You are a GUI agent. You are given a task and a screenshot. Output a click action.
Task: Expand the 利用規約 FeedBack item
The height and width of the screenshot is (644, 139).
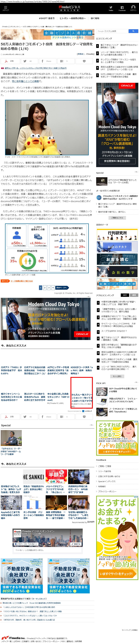point(102,486)
